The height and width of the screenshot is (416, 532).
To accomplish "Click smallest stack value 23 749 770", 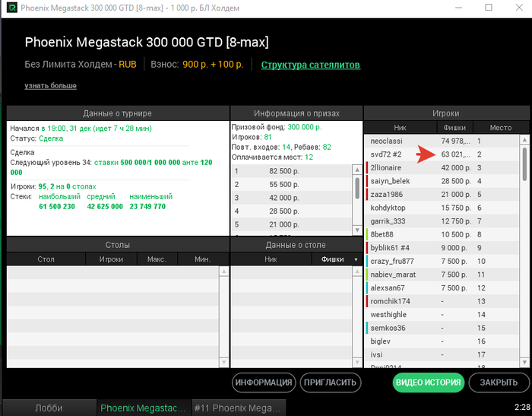I will (147, 206).
